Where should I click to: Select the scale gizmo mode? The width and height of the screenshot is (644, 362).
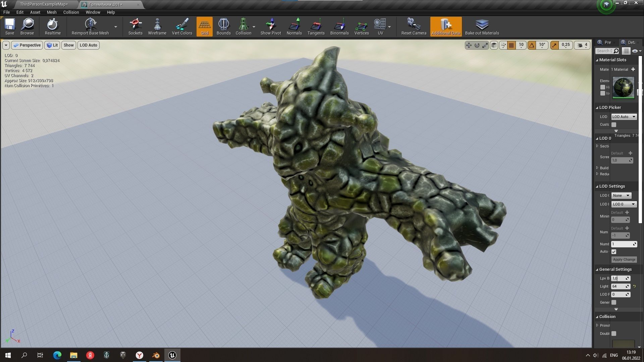point(485,45)
